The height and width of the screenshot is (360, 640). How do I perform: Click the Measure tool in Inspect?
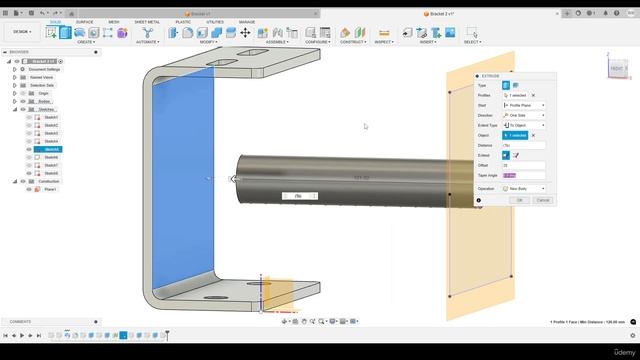[384, 32]
